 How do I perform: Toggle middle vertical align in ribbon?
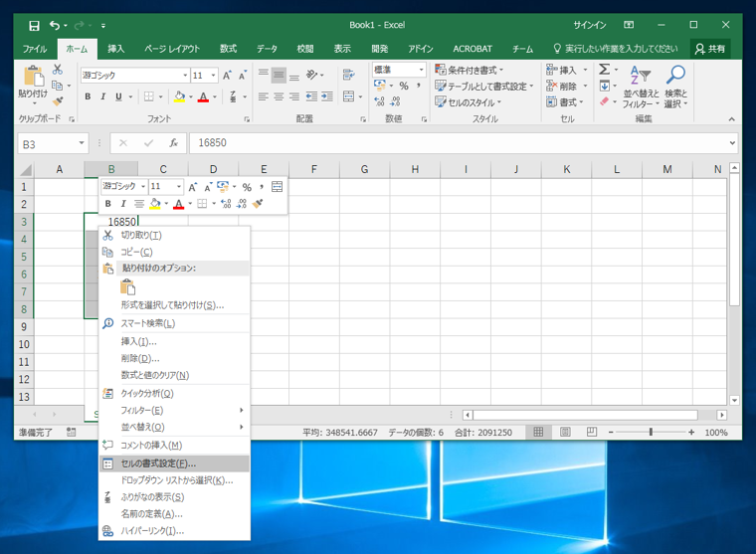tap(279, 75)
